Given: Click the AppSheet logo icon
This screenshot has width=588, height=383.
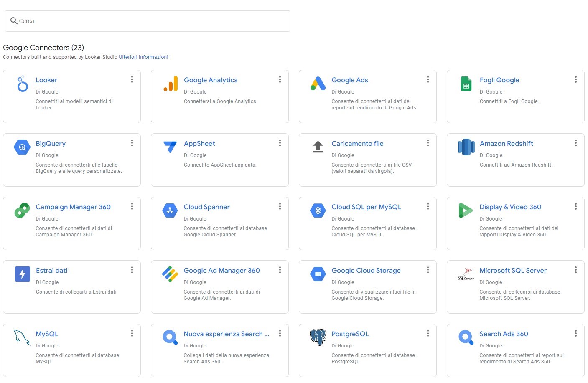Looking at the screenshot, I should point(170,147).
